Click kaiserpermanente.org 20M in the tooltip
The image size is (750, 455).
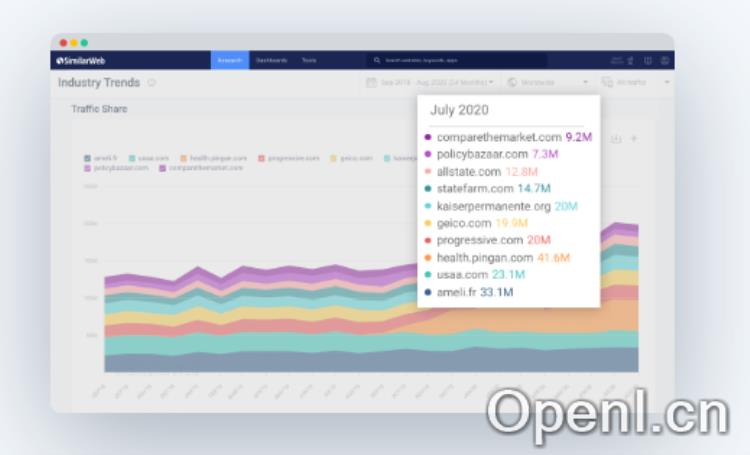501,206
